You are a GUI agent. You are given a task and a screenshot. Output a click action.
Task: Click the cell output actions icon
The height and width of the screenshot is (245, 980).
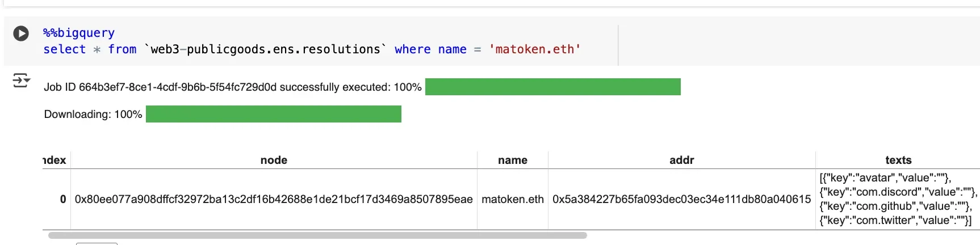[21, 81]
